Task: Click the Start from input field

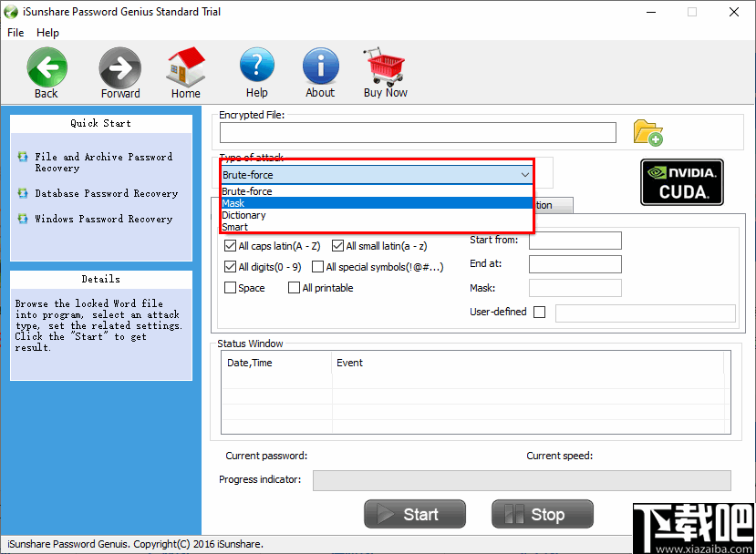Action: point(575,241)
